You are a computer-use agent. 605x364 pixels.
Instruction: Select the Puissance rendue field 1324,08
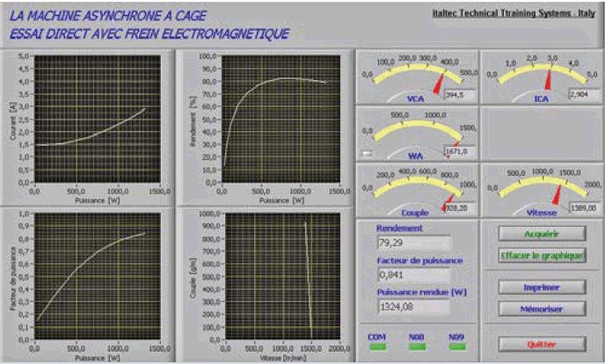click(x=413, y=307)
